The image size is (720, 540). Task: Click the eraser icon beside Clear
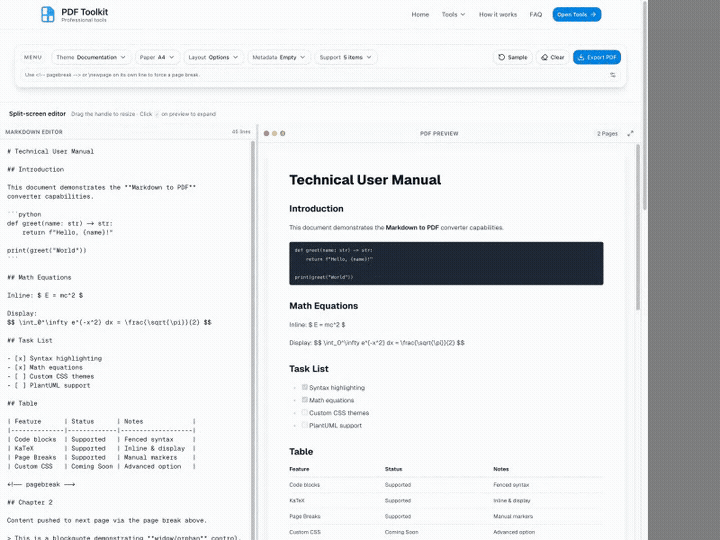544,57
